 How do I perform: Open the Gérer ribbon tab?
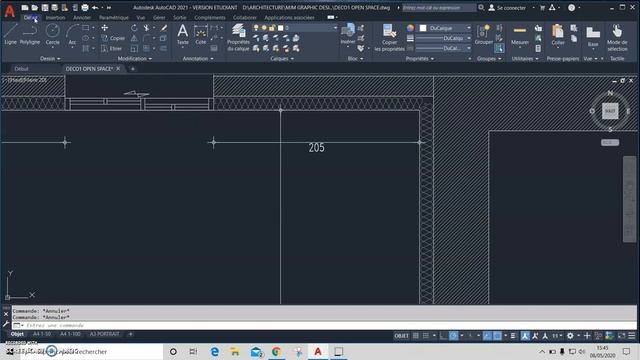(x=159, y=18)
